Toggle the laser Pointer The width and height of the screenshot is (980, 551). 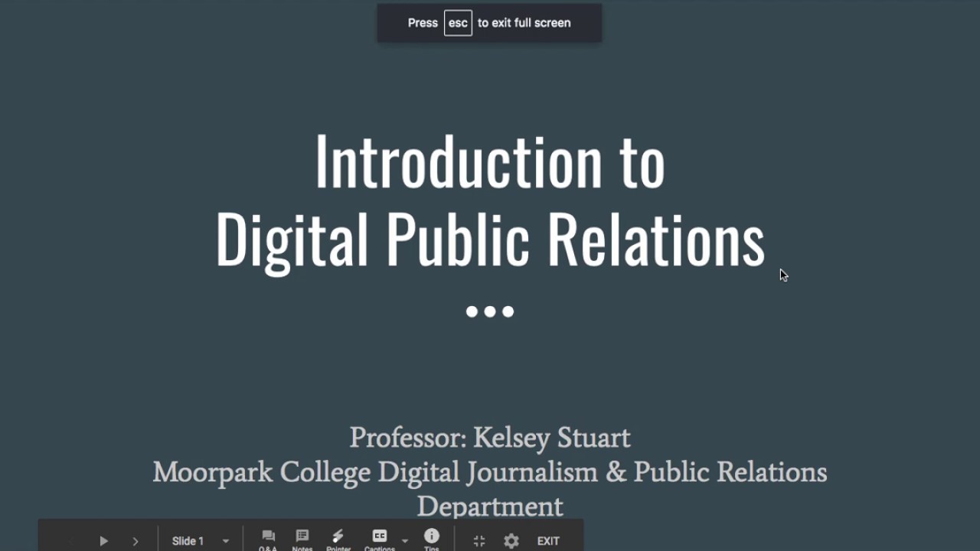338,540
